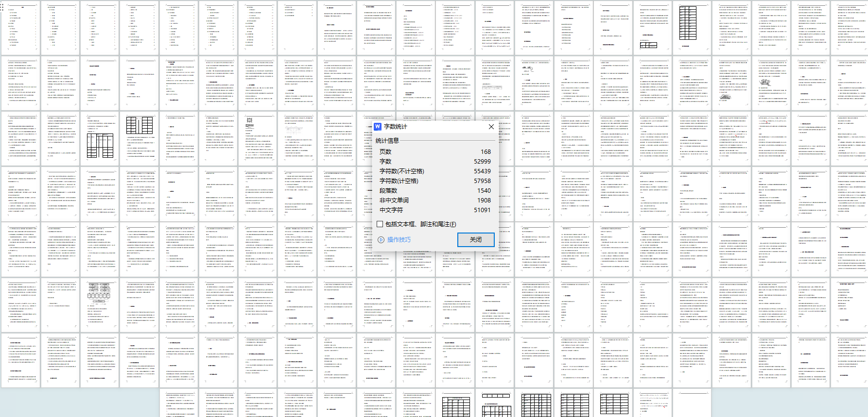Image resolution: width=868 pixels, height=417 pixels.
Task: Open the top-row page thumbnail with full-height table
Action: pyautogui.click(x=693, y=28)
